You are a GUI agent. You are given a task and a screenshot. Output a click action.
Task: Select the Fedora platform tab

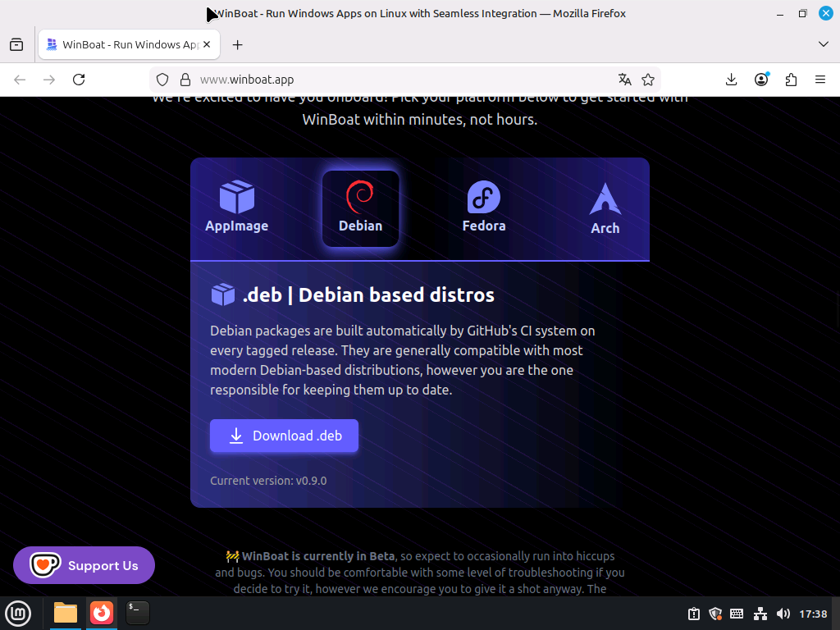(x=484, y=208)
